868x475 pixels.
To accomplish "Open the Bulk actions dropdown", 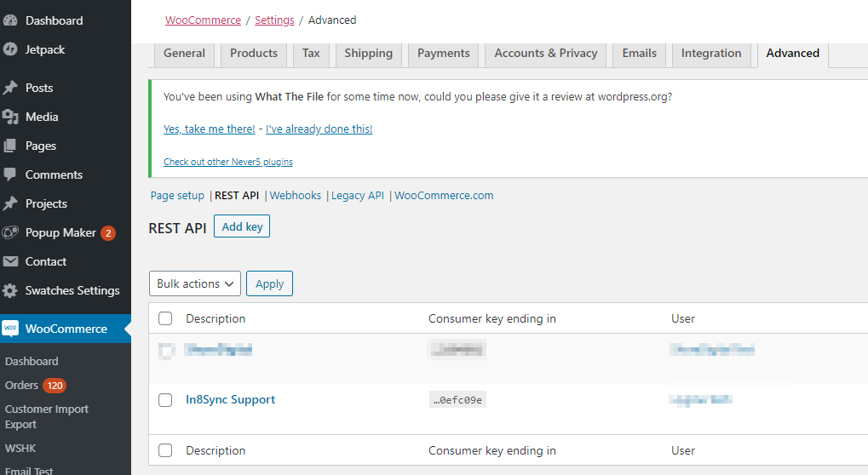I will [x=195, y=283].
